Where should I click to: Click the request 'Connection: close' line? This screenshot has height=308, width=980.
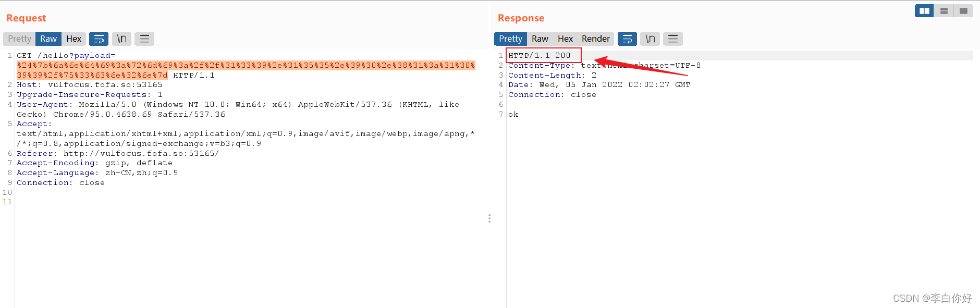pyautogui.click(x=60, y=182)
